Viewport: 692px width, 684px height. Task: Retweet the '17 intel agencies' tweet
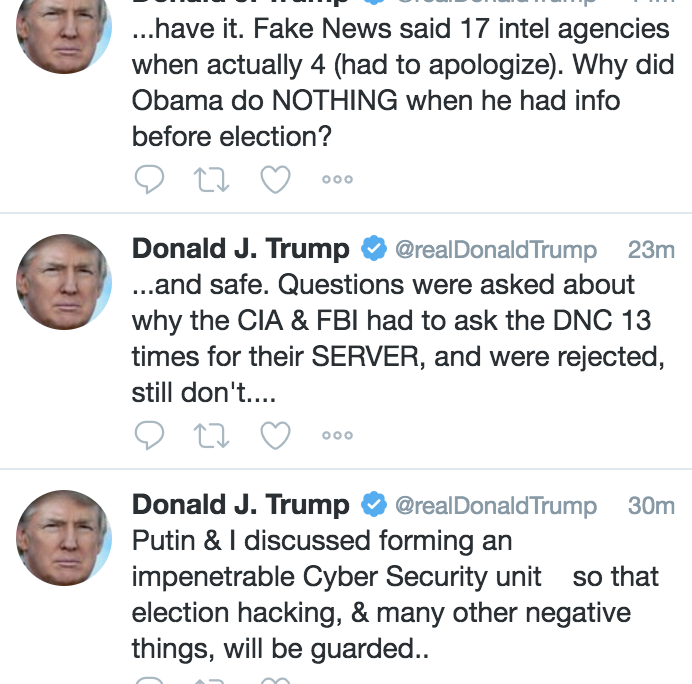point(211,179)
